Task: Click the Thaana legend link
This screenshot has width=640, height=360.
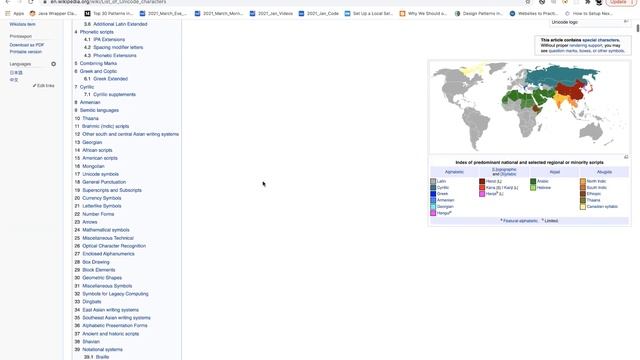Action: (x=593, y=200)
